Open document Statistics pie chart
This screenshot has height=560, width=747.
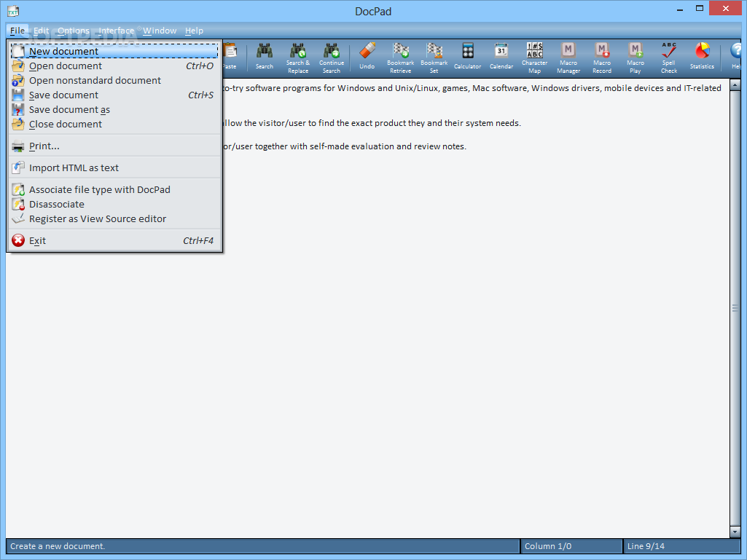pos(702,57)
